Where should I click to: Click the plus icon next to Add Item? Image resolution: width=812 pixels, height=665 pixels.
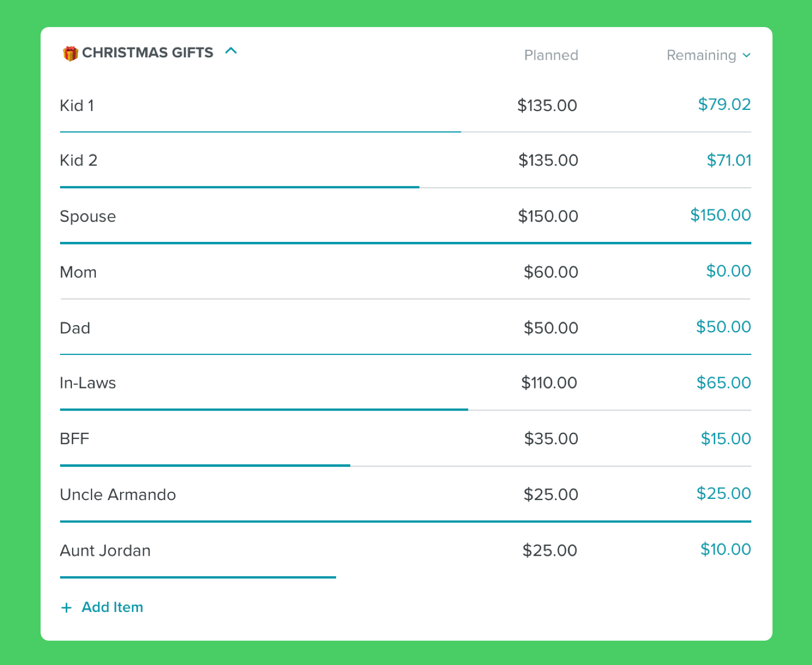(67, 608)
